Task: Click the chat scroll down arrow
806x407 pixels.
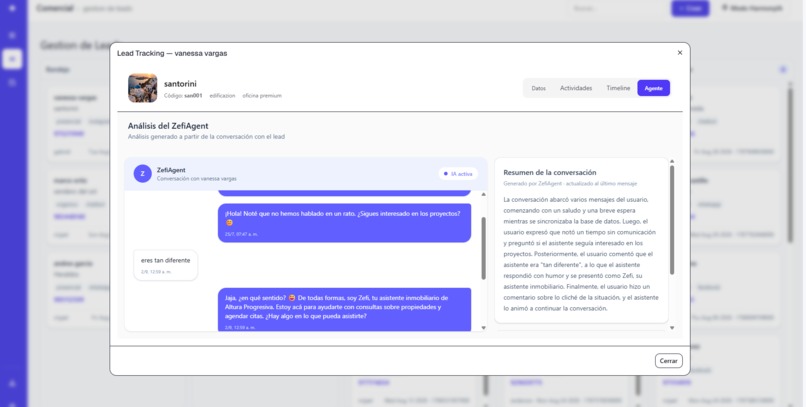Action: (x=483, y=327)
